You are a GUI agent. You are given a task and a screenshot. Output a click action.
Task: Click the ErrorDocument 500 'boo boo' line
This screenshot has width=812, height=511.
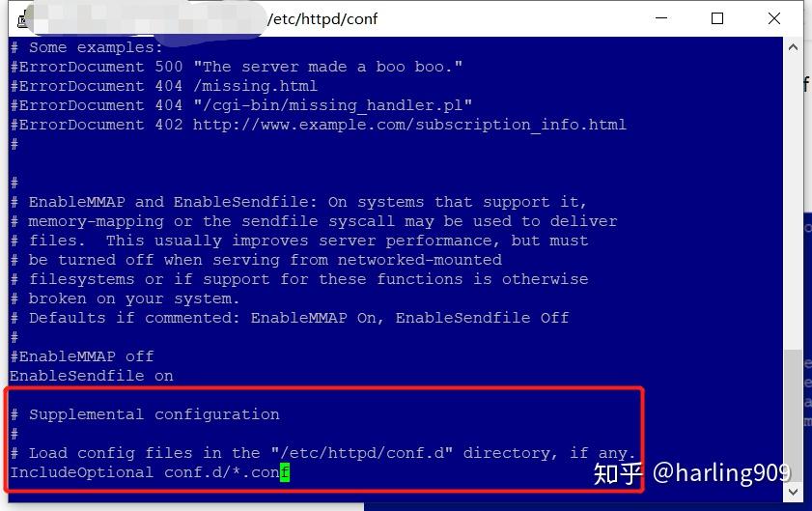pos(237,67)
